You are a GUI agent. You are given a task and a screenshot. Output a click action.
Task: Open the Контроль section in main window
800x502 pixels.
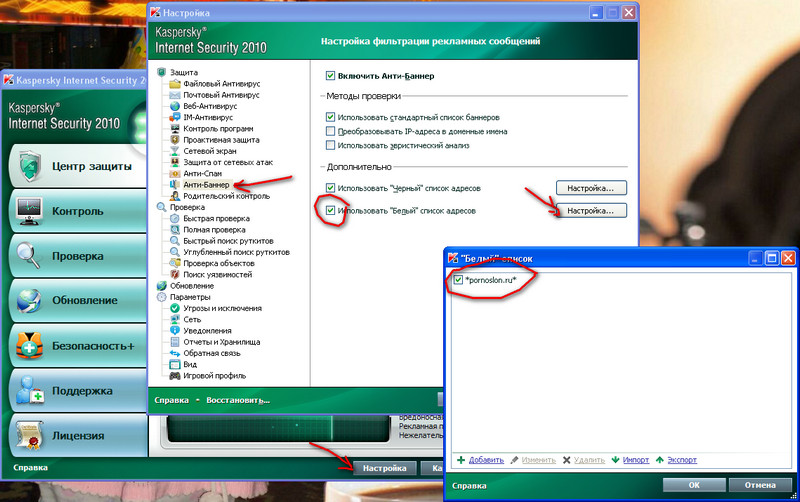78,211
